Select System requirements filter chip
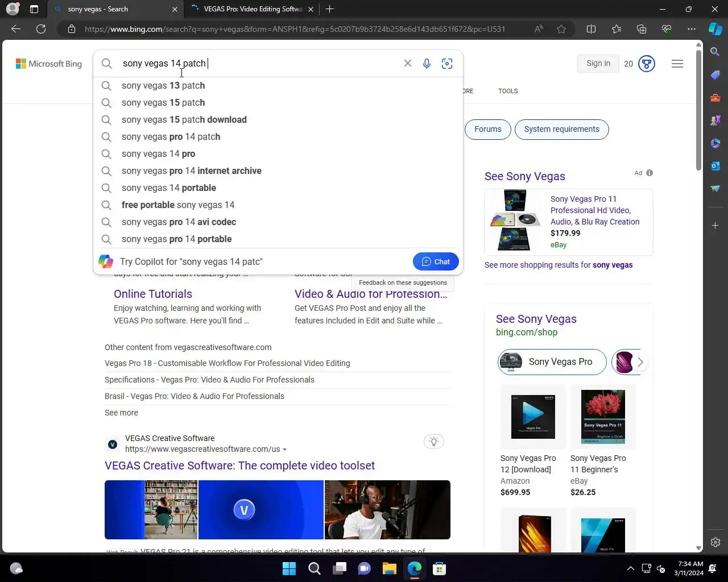 click(x=562, y=129)
